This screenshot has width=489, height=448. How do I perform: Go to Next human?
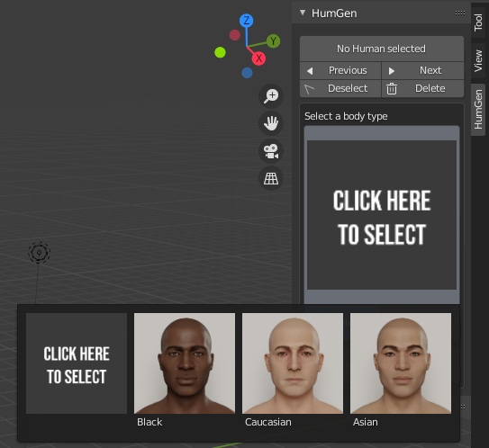pyautogui.click(x=423, y=70)
